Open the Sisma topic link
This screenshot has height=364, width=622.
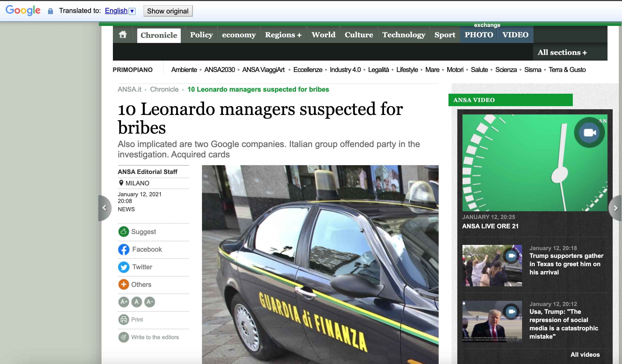(x=533, y=70)
